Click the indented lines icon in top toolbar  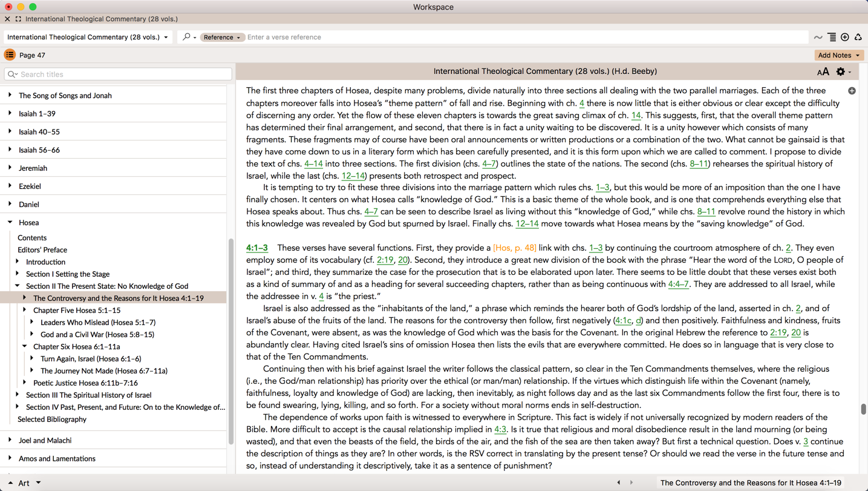pos(832,38)
